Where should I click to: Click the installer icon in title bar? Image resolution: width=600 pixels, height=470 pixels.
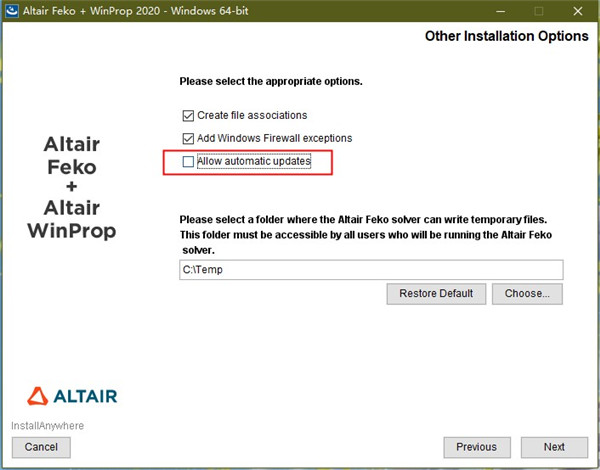(x=11, y=11)
